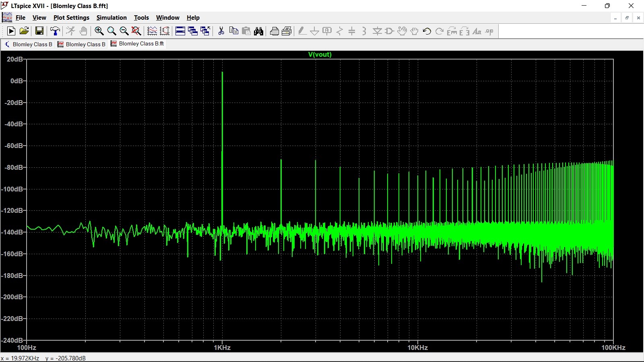Click the Zoom to Fit icon

coord(136,31)
